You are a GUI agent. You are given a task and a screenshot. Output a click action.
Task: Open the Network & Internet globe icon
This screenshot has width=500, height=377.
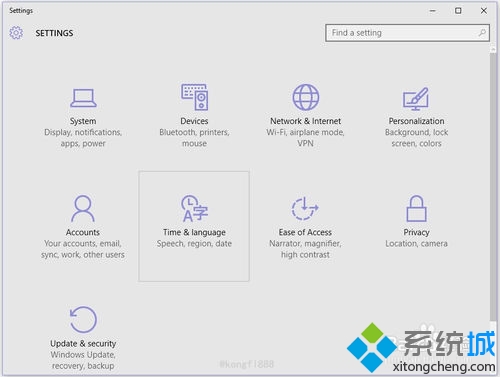coord(306,97)
